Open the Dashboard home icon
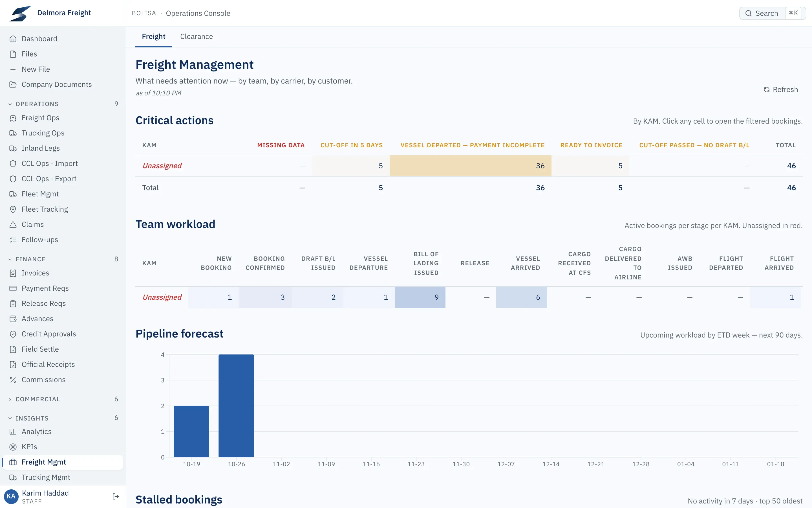 13,39
